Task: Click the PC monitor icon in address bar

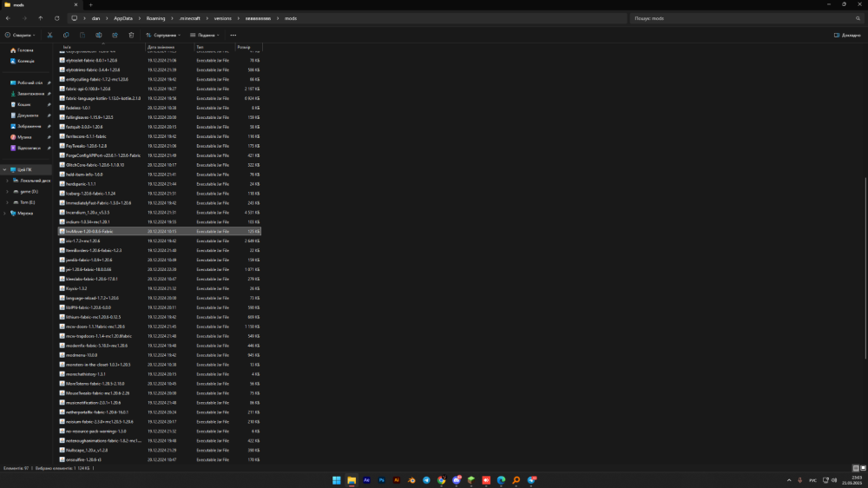Action: pyautogui.click(x=74, y=18)
